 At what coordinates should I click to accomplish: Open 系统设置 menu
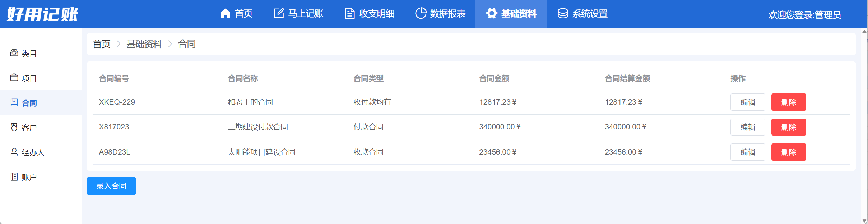(x=582, y=14)
